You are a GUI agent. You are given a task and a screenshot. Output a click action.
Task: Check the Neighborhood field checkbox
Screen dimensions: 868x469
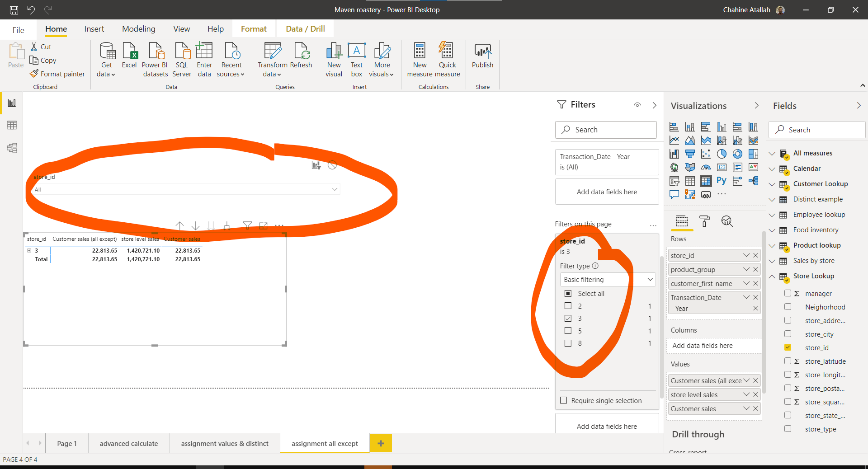(788, 307)
